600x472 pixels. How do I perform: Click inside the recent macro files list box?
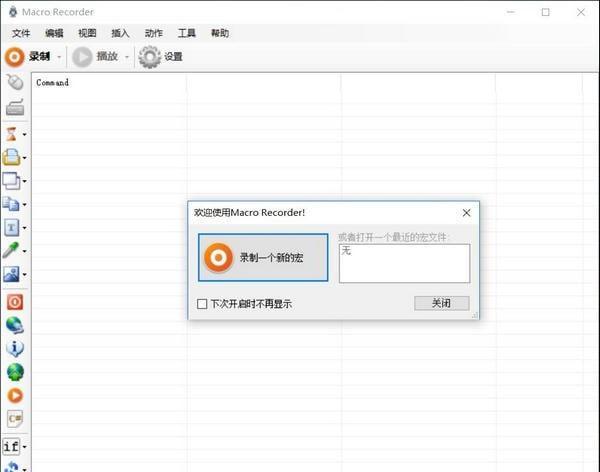(x=404, y=264)
